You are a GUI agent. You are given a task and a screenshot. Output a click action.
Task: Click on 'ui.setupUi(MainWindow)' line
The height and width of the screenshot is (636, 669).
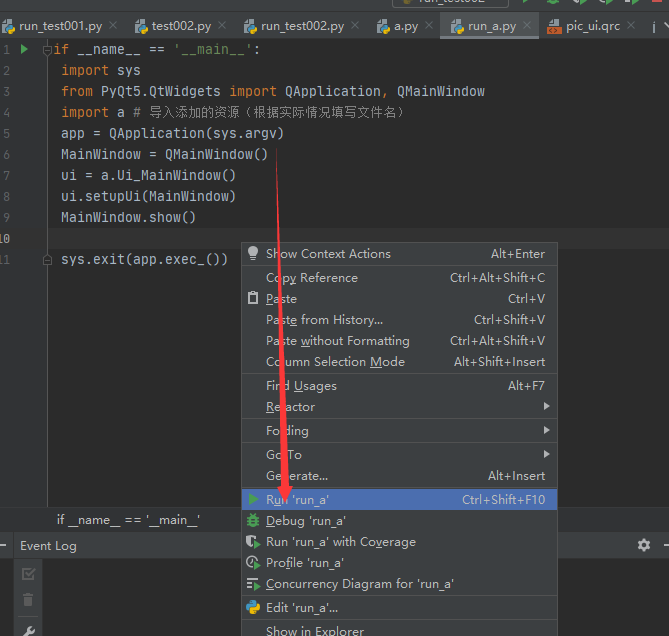pyautogui.click(x=148, y=196)
